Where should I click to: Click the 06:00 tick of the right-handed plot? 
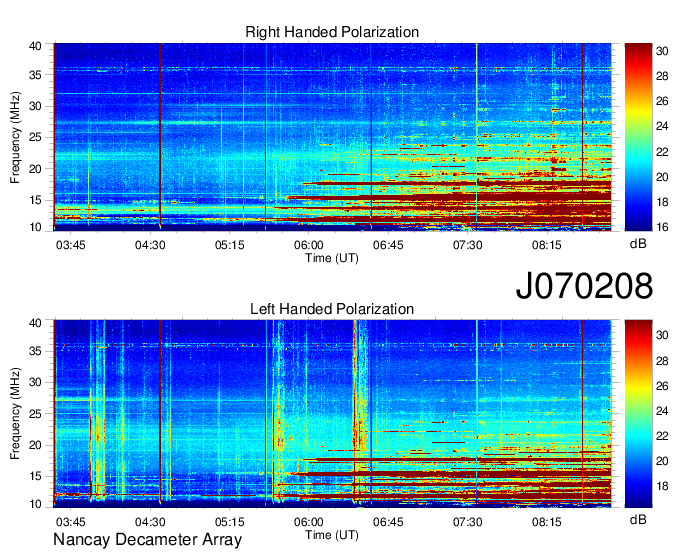tap(309, 245)
